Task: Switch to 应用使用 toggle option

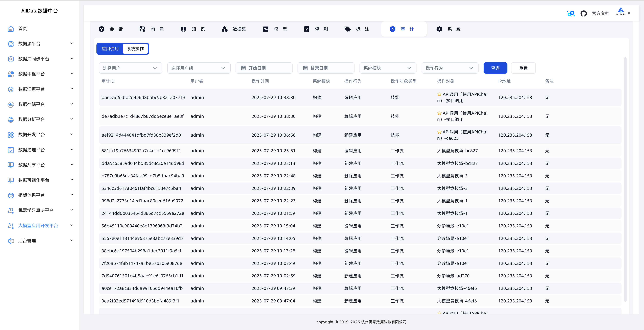Action: point(110,49)
